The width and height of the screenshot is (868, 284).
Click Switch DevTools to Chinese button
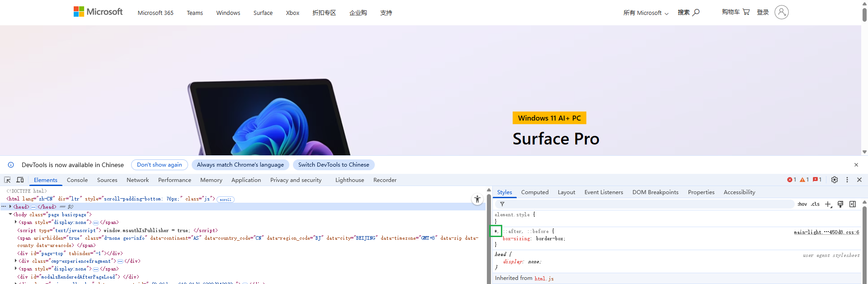[334, 165]
